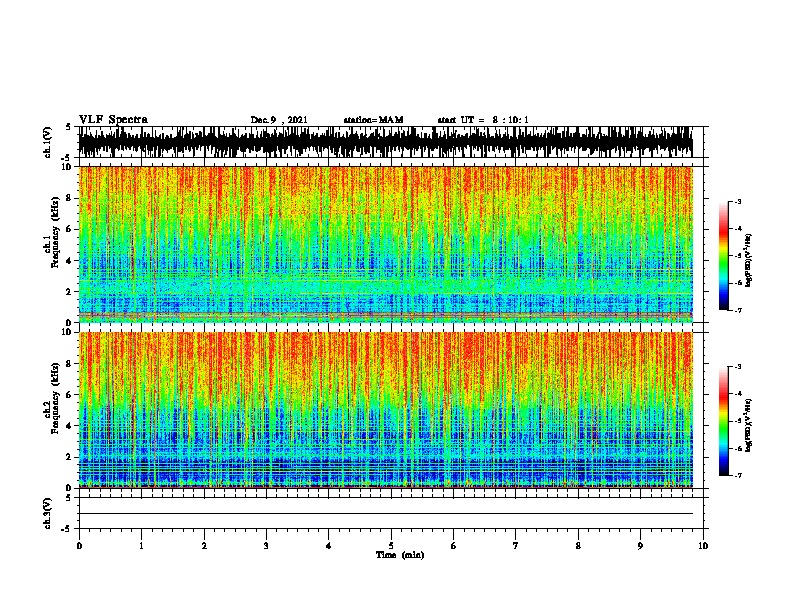This screenshot has height=612, width=792.
Task: Click the lower color bar's log(PSD) label
Action: (x=748, y=425)
